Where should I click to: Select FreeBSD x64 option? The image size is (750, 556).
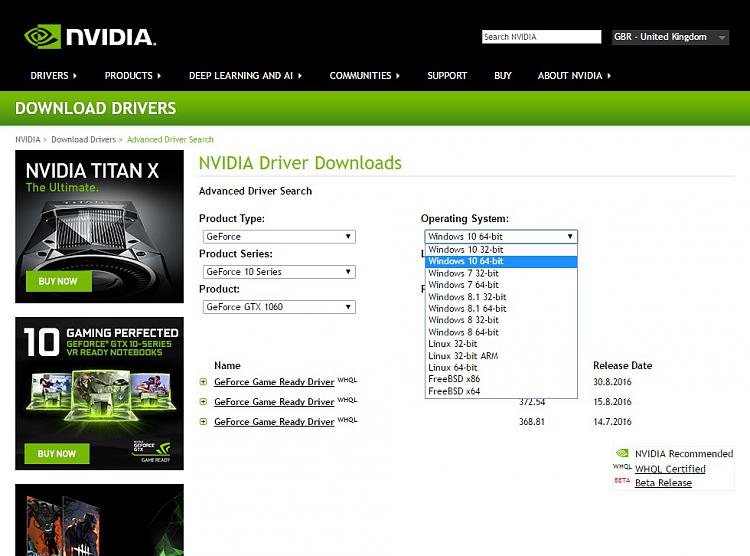point(501,391)
